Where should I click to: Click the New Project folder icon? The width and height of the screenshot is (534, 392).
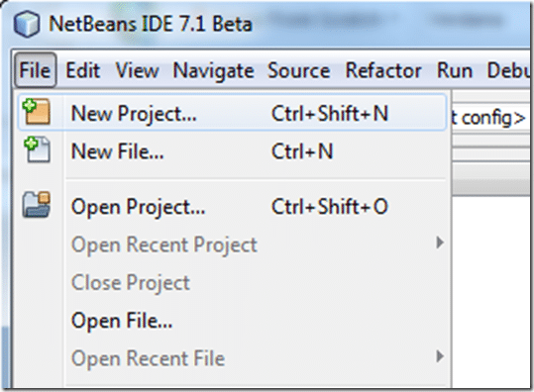tap(37, 111)
